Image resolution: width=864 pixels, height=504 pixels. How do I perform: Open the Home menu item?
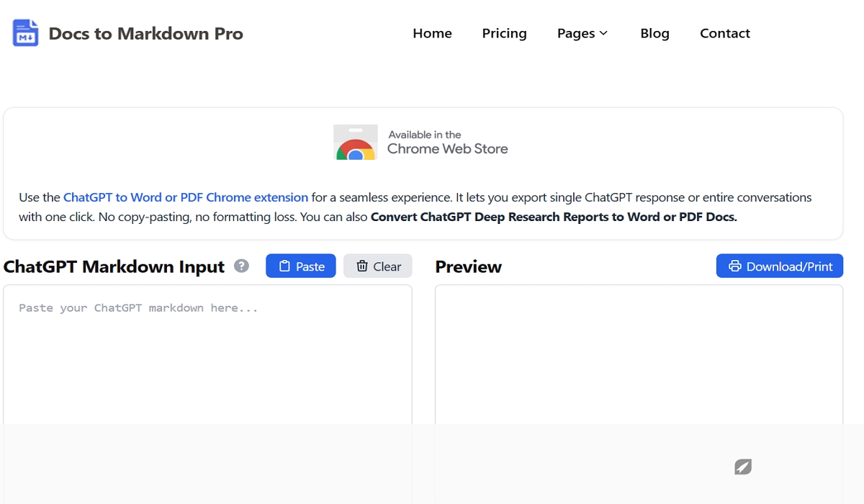pyautogui.click(x=432, y=33)
